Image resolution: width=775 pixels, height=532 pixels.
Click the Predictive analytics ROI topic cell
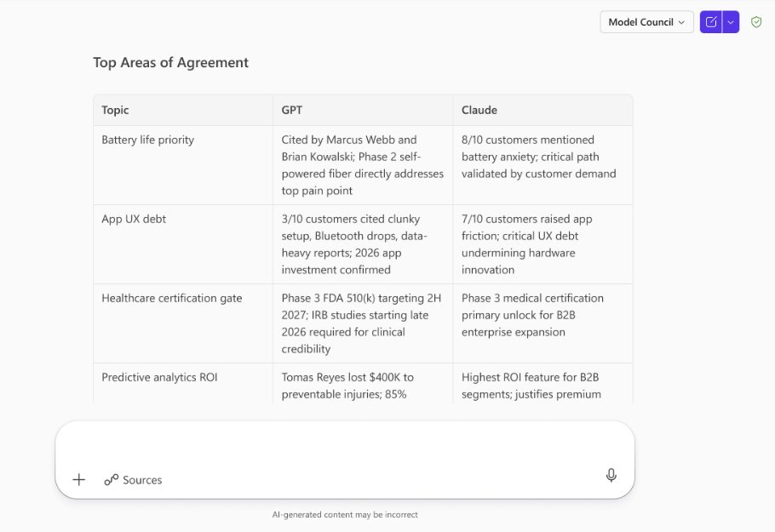point(159,377)
